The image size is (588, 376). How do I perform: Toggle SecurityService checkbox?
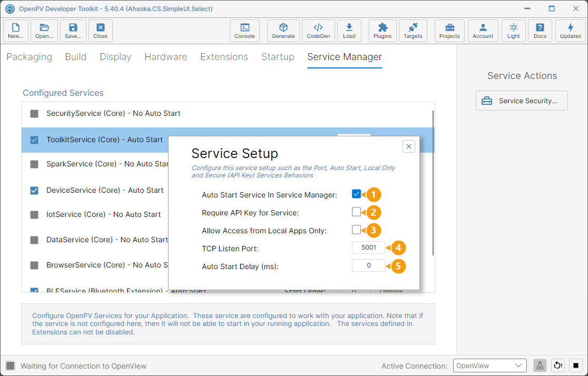click(34, 114)
